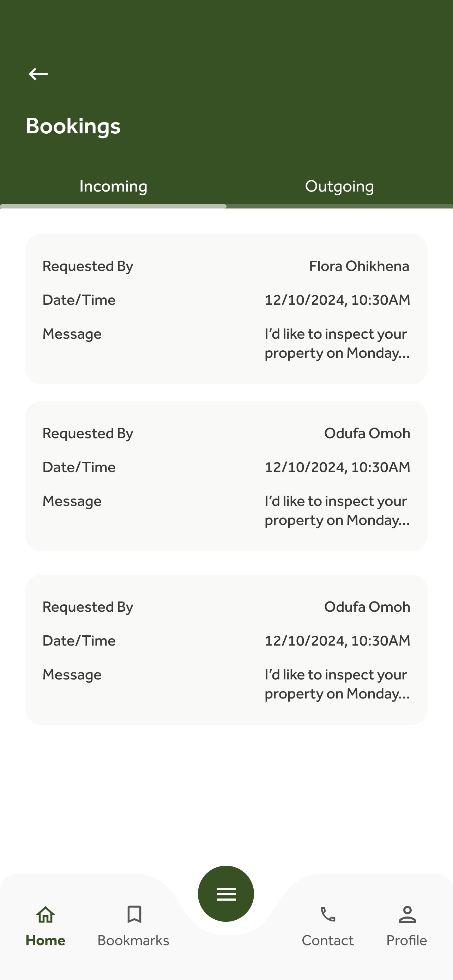453x980 pixels.
Task: Switch to the Outgoing tab
Action: point(339,186)
